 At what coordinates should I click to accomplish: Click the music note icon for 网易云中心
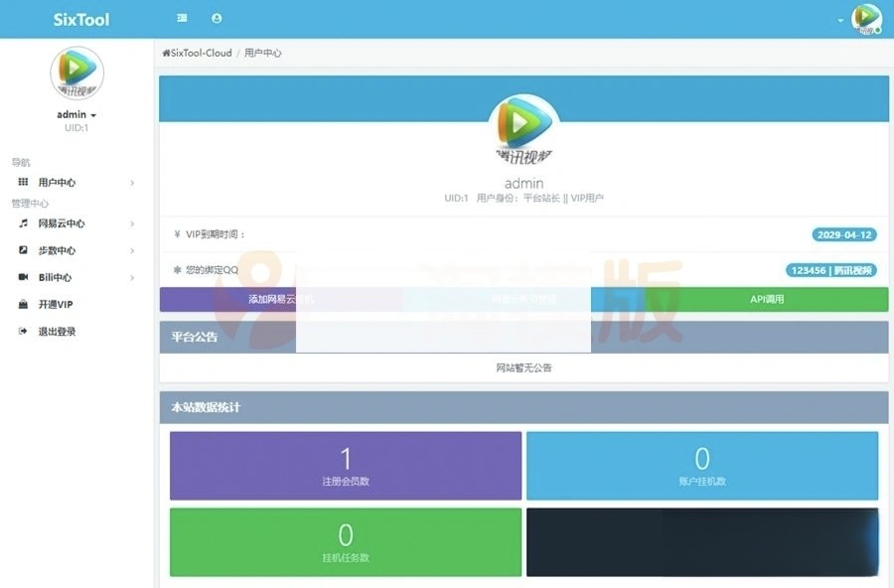pos(23,223)
